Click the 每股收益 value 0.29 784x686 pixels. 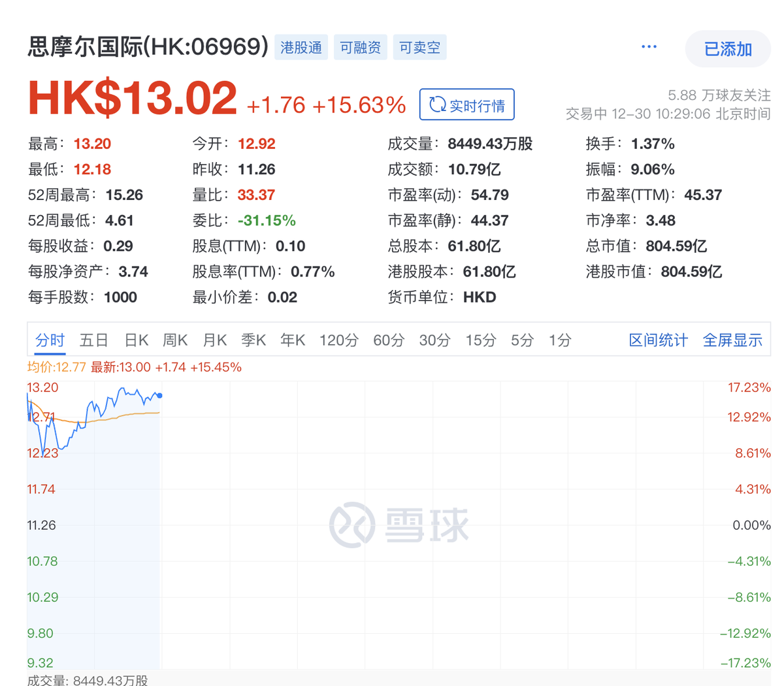[118, 246]
